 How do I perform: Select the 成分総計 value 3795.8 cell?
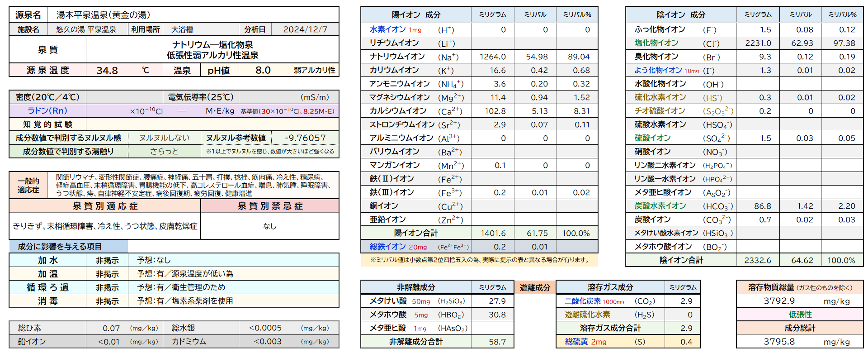pyautogui.click(x=779, y=342)
